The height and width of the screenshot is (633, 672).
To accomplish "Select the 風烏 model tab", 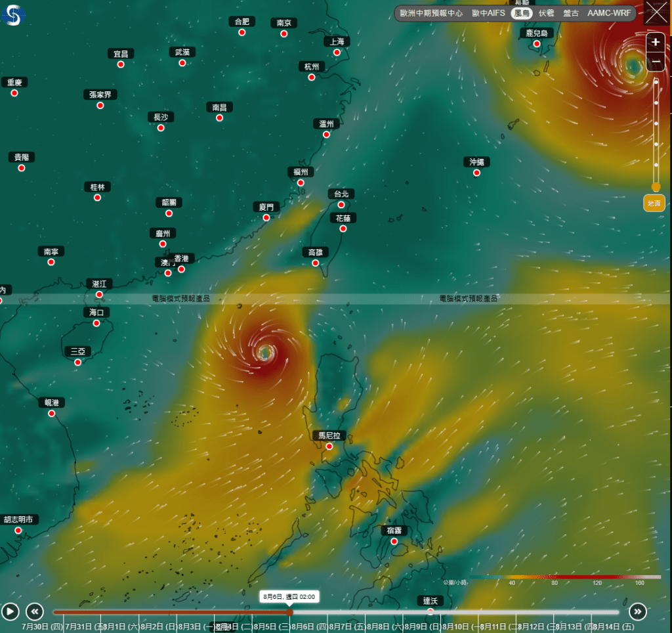I will click(x=522, y=13).
